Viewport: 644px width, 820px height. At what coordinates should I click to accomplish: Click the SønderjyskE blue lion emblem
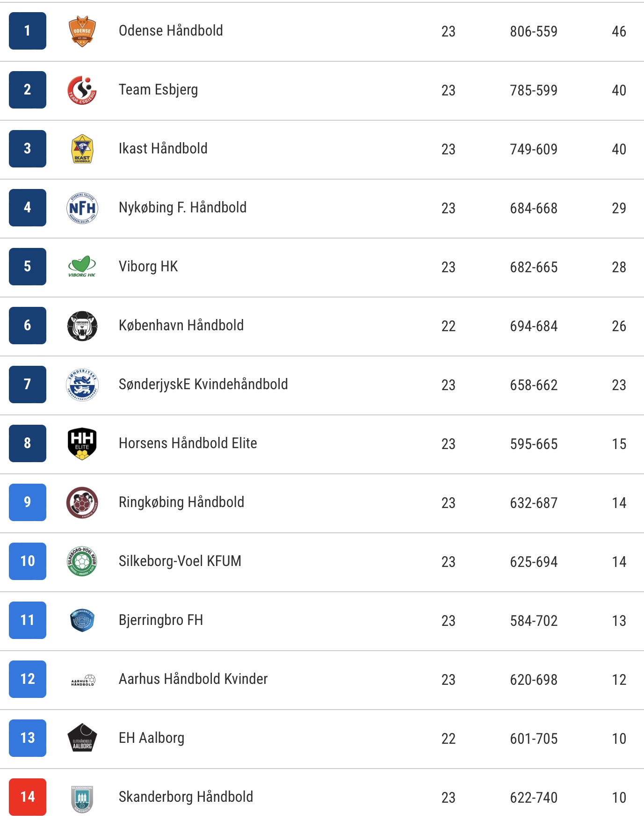(82, 385)
